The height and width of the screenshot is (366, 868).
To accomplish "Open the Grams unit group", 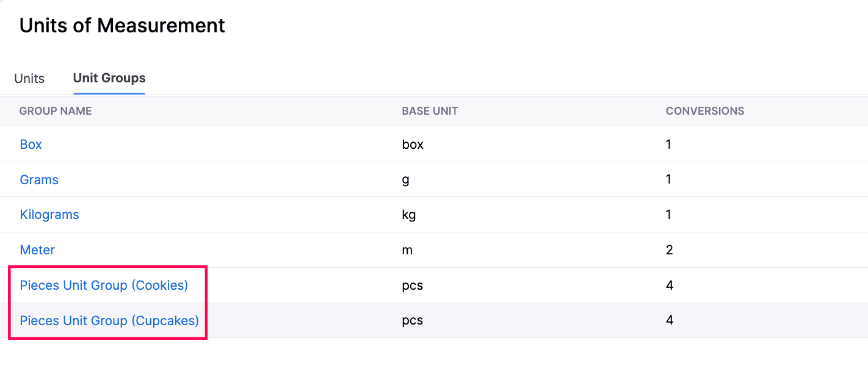I will [39, 179].
